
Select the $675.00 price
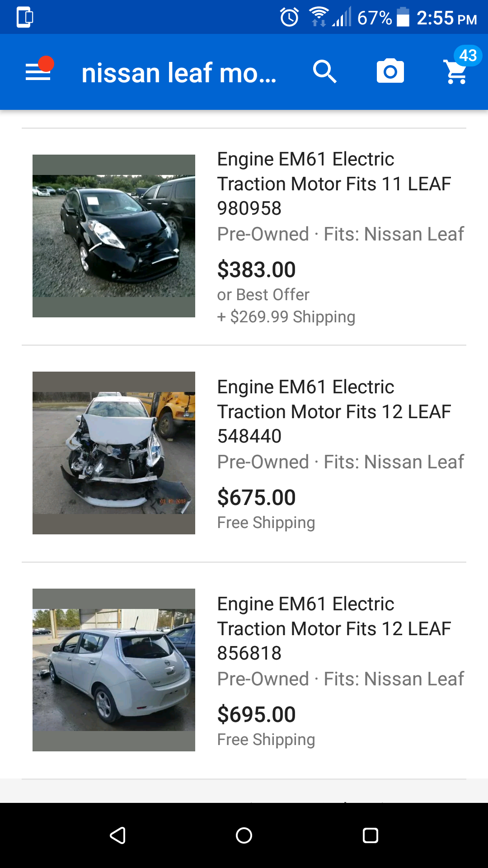coord(256,498)
